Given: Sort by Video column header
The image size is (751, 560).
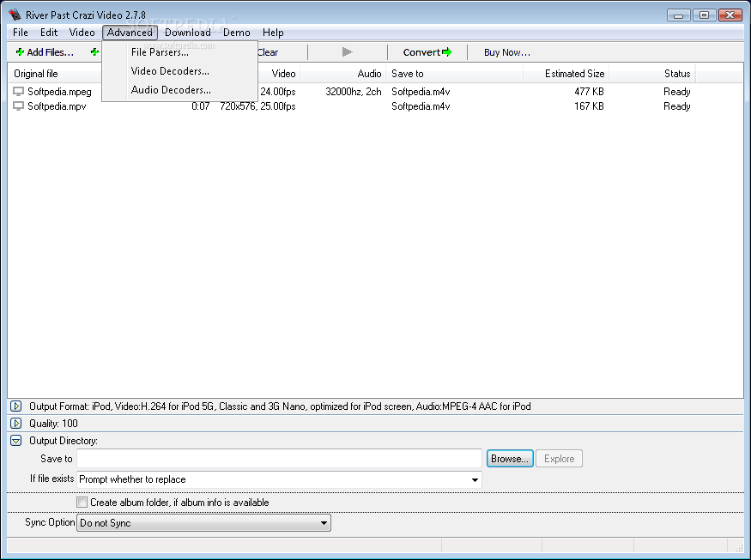Looking at the screenshot, I should click(x=279, y=74).
